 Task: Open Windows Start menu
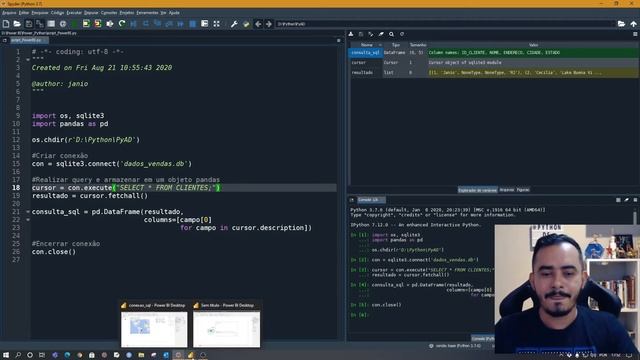tap(6, 355)
